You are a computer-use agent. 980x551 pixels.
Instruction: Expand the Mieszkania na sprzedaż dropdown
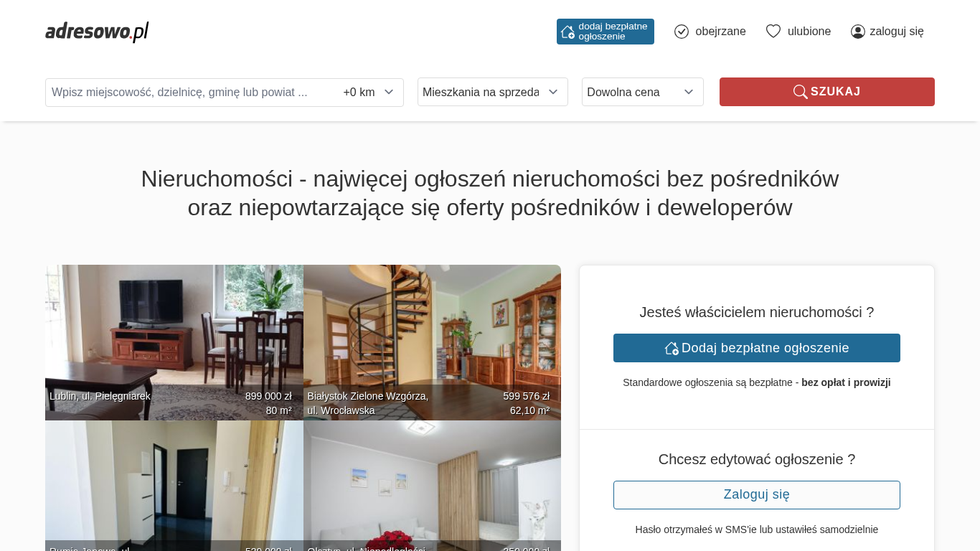click(493, 92)
